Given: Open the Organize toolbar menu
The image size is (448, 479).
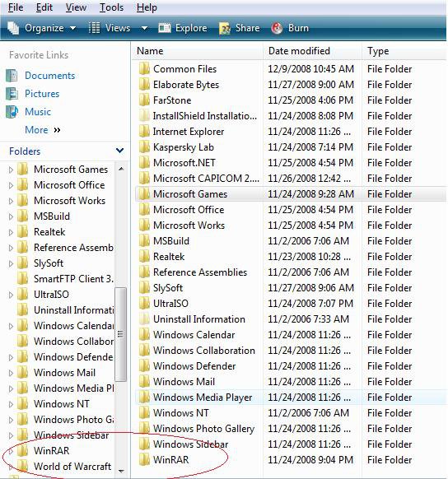Looking at the screenshot, I should [x=41, y=28].
